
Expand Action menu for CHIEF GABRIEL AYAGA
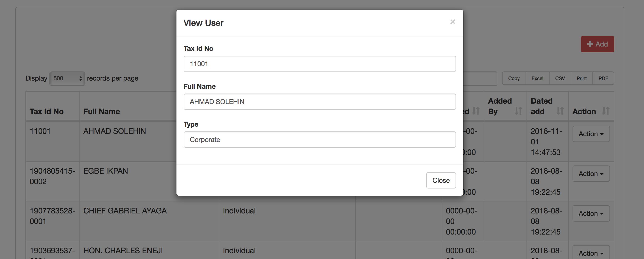591,213
